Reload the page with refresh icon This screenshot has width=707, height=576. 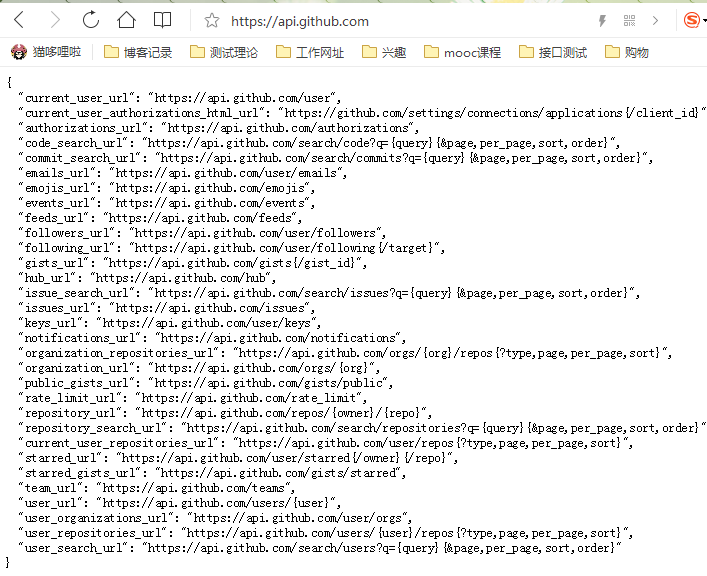(x=91, y=20)
